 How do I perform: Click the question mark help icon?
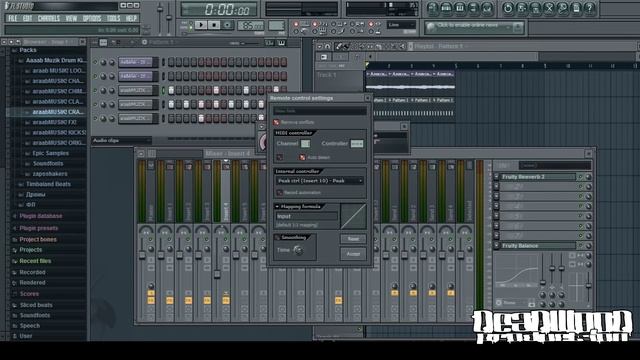(x=589, y=8)
